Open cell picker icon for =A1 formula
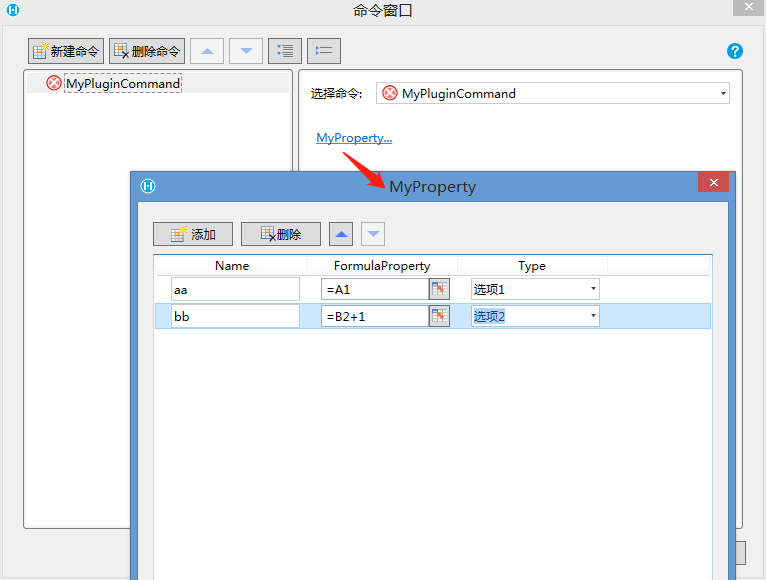This screenshot has height=580, width=766. pyautogui.click(x=439, y=289)
